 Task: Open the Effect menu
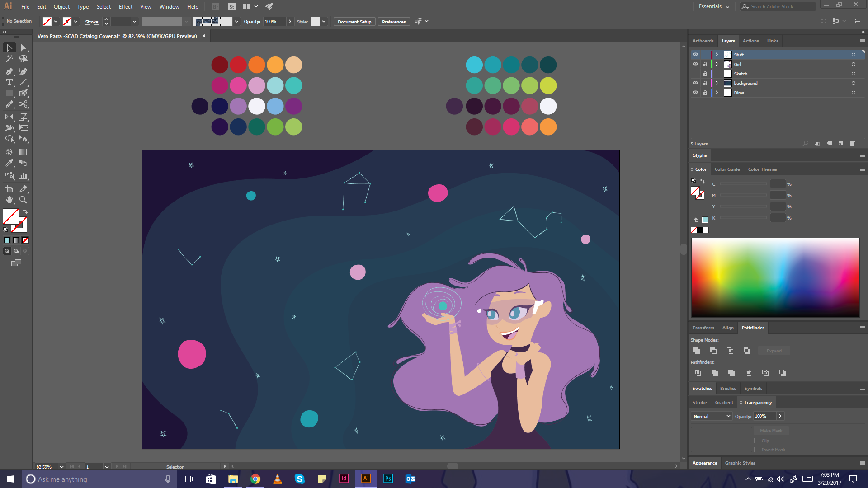[125, 6]
